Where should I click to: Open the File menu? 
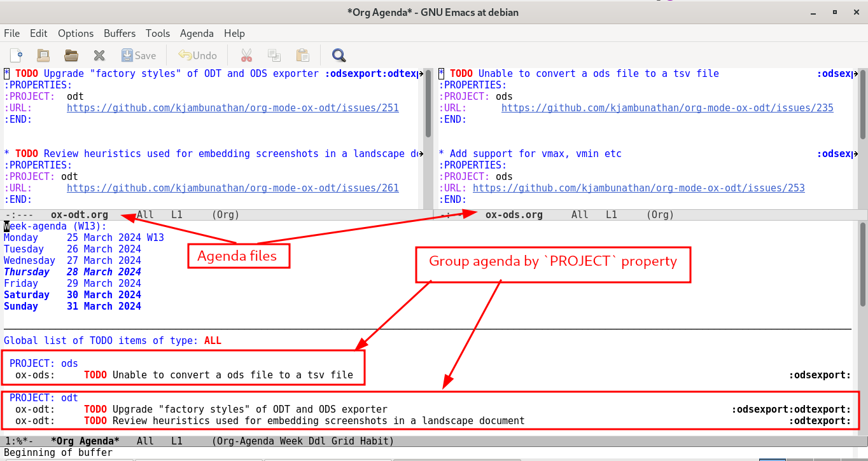pos(12,33)
